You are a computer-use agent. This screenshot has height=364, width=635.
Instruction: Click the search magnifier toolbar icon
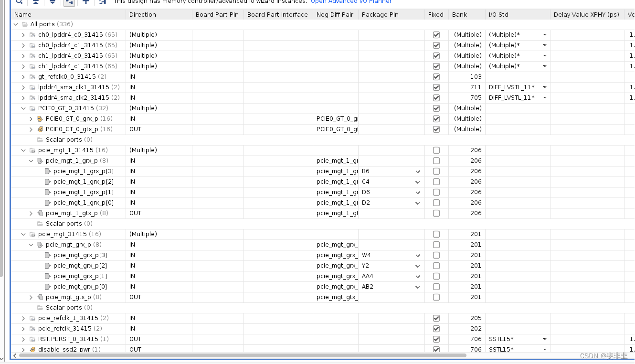point(19,2)
